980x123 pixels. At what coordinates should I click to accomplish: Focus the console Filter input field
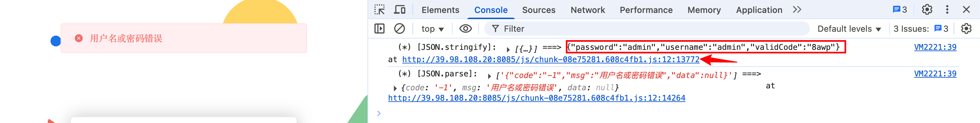[x=647, y=29]
